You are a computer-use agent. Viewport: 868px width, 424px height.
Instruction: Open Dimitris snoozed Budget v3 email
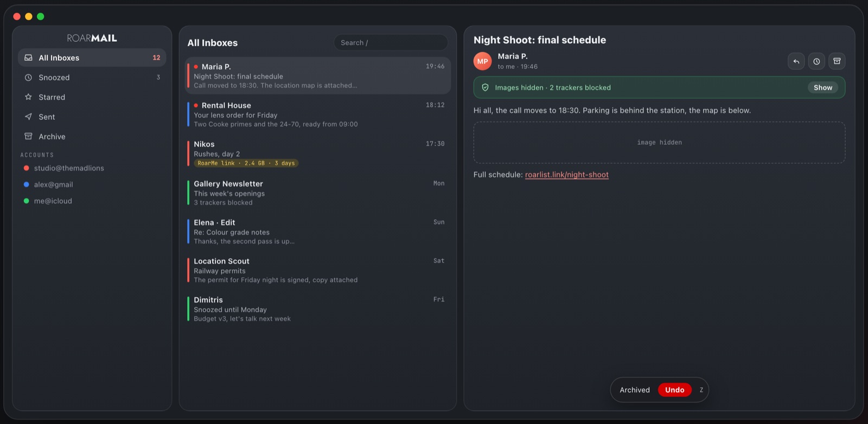pos(318,309)
